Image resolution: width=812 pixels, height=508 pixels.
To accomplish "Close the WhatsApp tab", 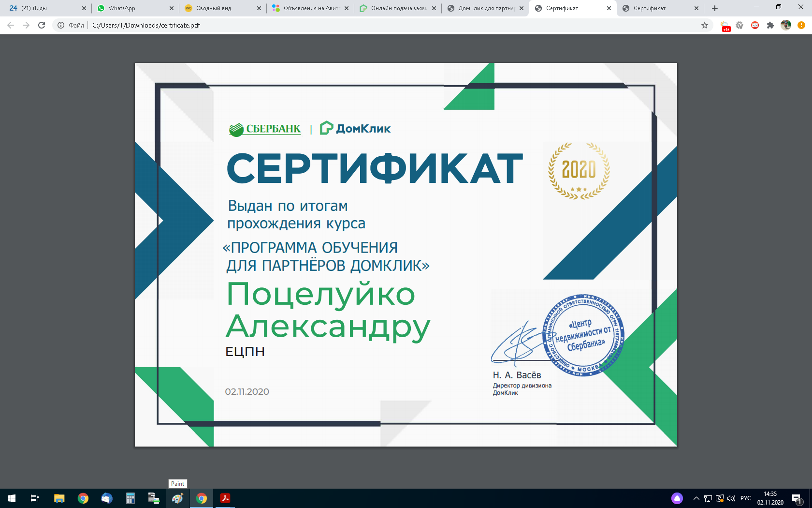I will click(172, 8).
